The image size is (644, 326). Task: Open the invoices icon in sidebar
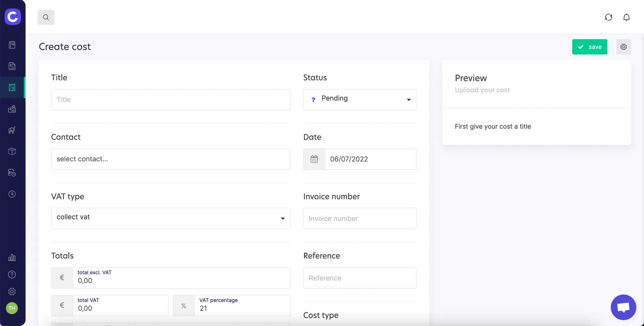[x=12, y=66]
